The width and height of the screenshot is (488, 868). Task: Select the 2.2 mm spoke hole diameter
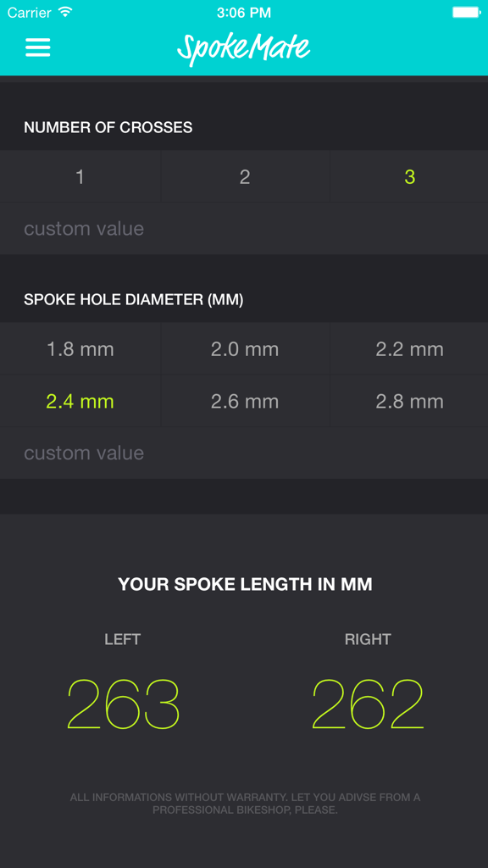408,348
